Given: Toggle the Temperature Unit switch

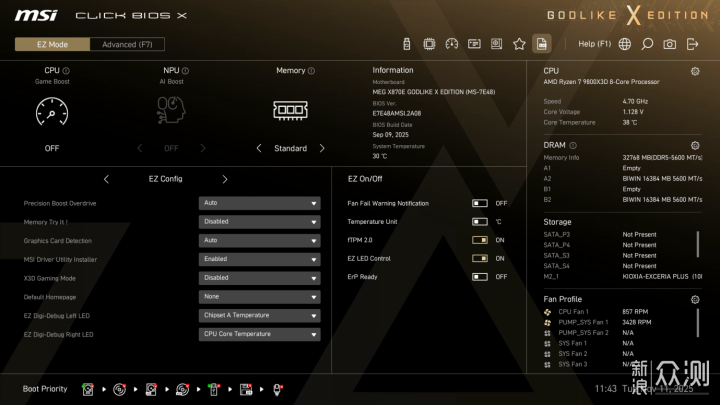Looking at the screenshot, I should (x=480, y=222).
